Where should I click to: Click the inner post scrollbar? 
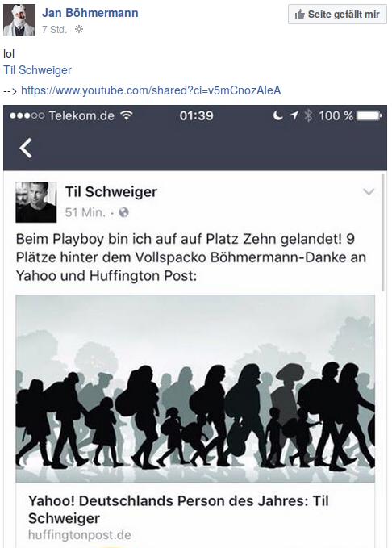(x=383, y=232)
